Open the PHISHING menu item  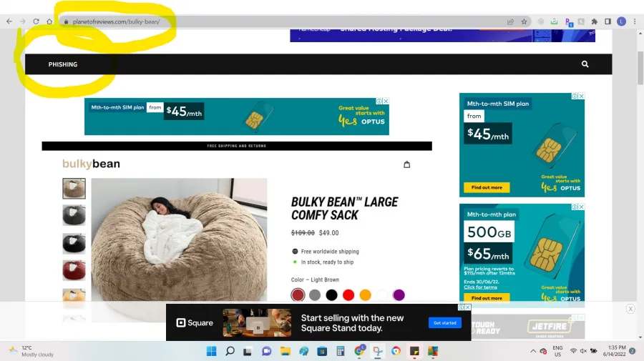(x=63, y=64)
